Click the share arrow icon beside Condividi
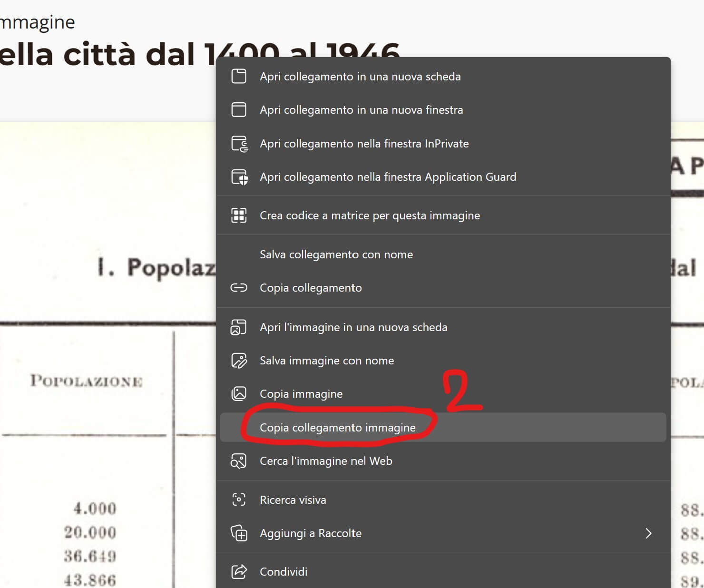 (x=239, y=571)
